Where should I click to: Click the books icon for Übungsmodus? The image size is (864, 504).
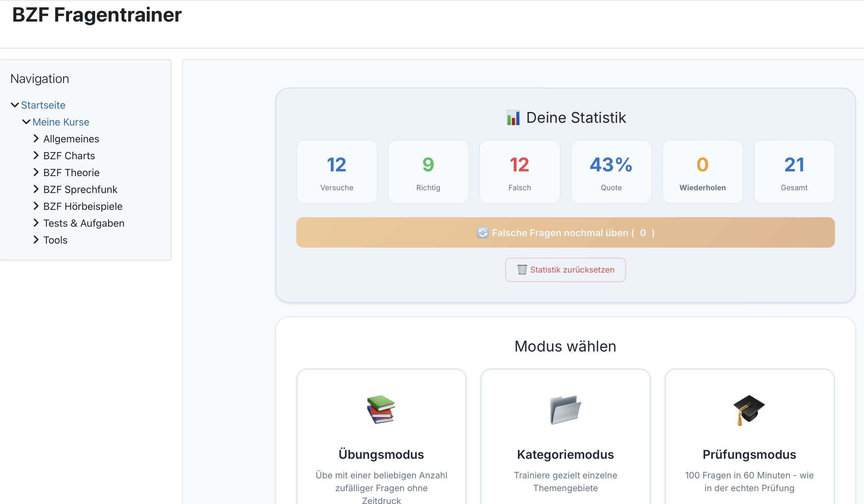[381, 410]
